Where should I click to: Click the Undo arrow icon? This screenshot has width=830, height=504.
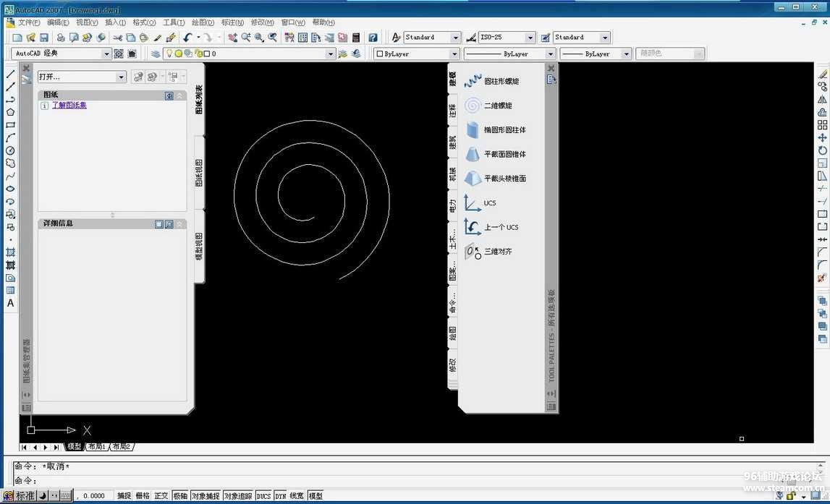188,38
